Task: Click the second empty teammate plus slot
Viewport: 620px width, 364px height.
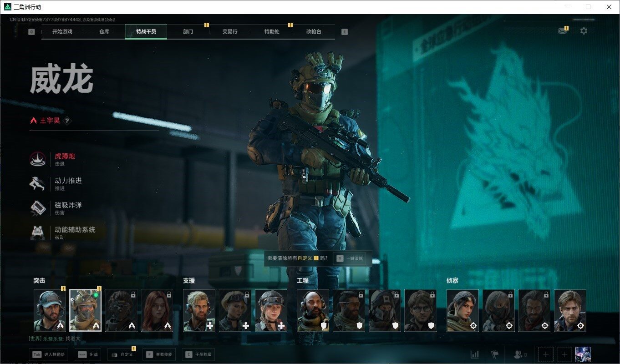Action: click(x=564, y=354)
